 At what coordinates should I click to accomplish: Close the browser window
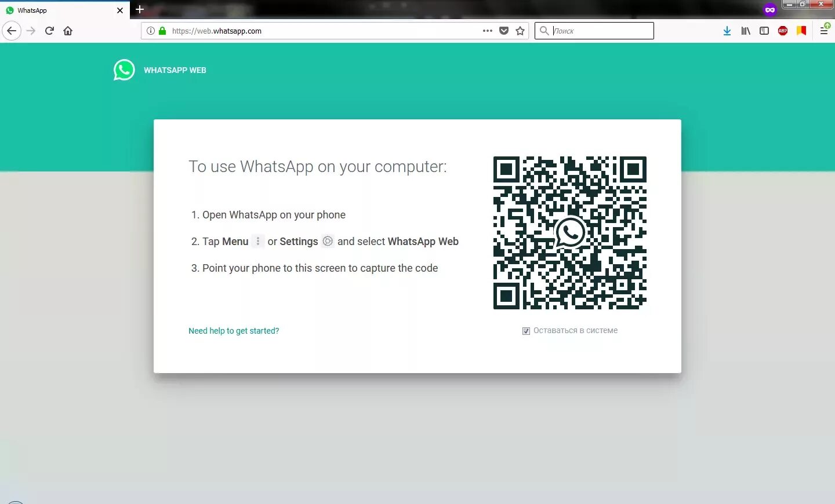822,4
